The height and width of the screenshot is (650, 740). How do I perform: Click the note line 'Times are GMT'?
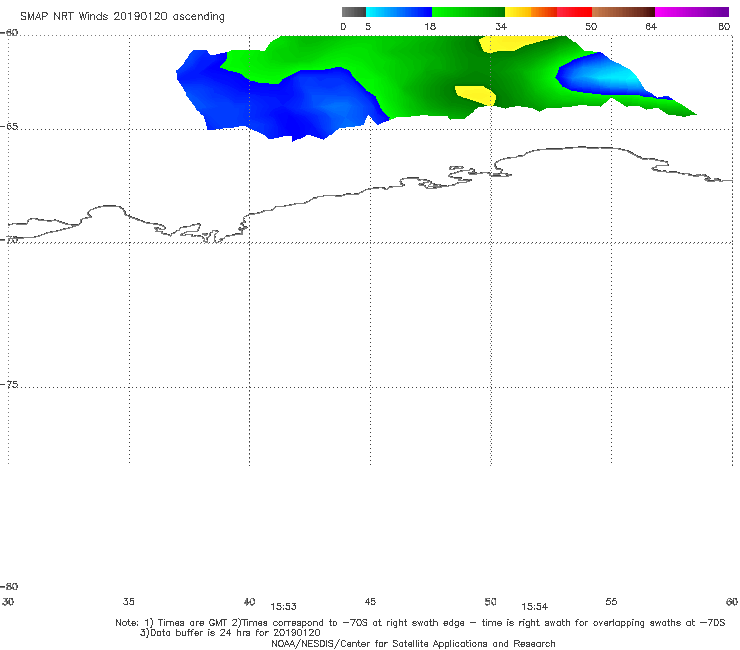(193, 623)
